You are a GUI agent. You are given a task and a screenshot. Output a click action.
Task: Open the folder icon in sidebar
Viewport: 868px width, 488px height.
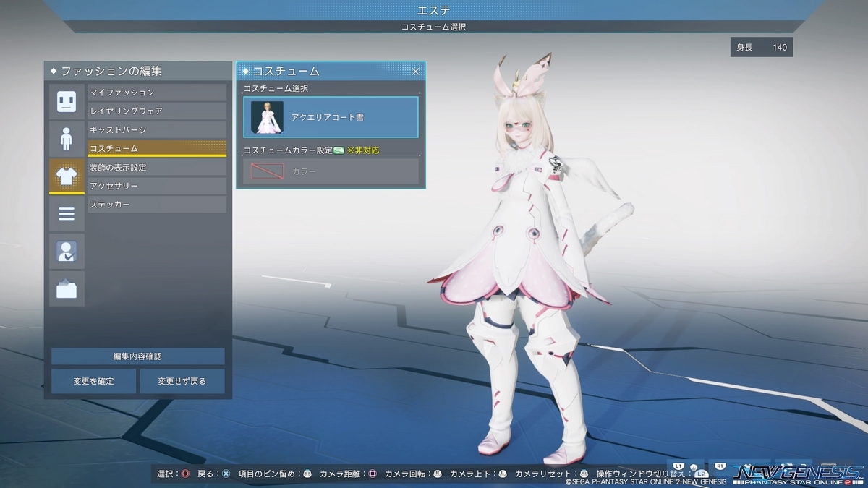coord(67,289)
